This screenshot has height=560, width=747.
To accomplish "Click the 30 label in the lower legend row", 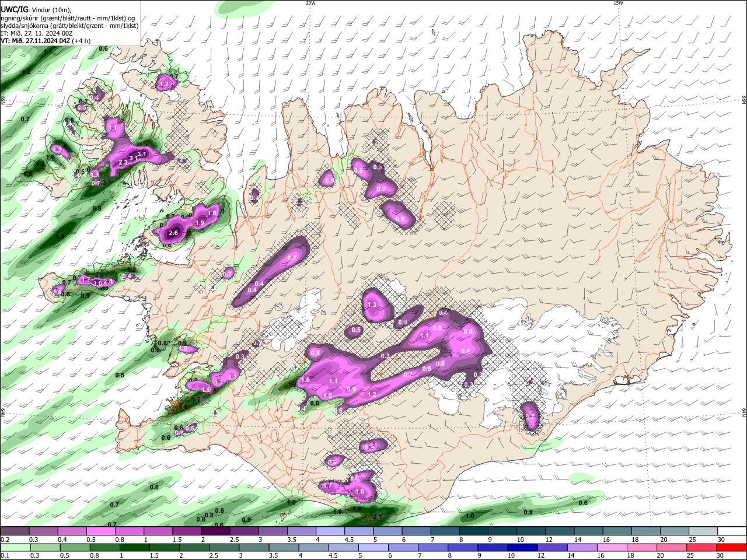I will coord(721,556).
